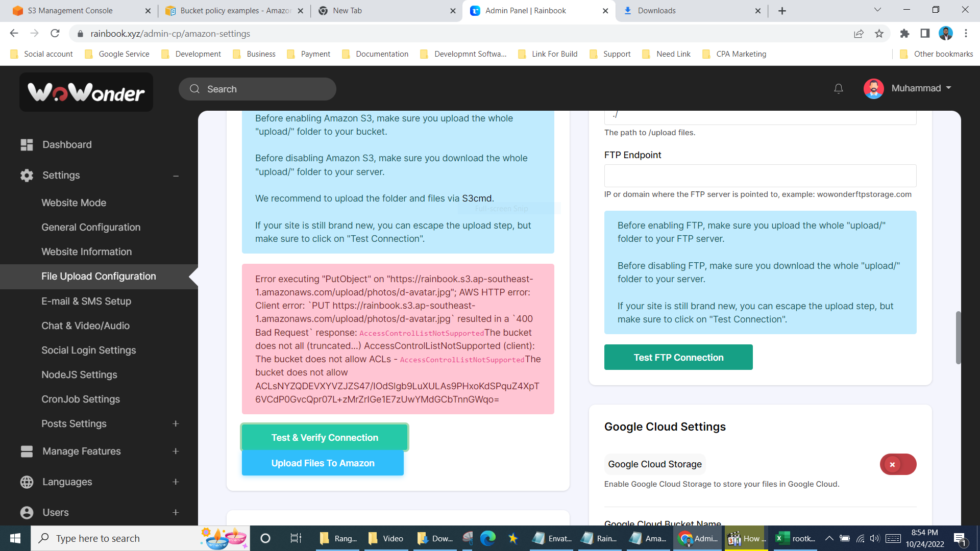Click the Dashboard grid icon
Screen dimensions: 980x551
tap(27, 145)
